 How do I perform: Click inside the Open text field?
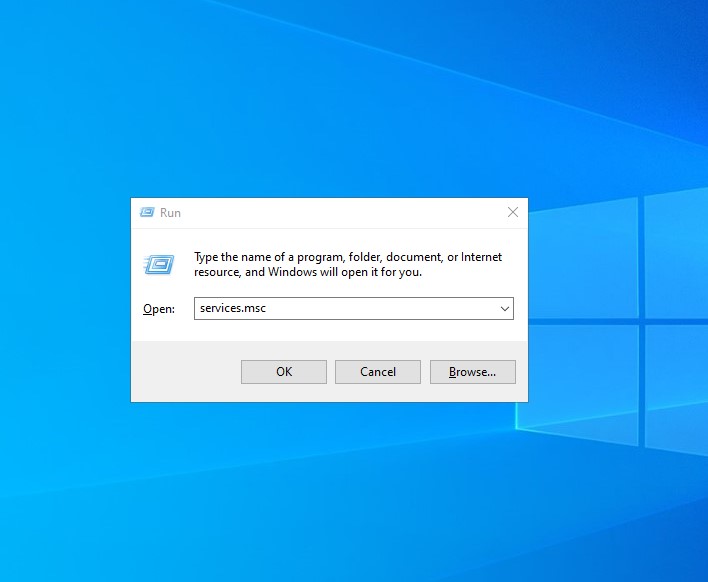pos(380,309)
